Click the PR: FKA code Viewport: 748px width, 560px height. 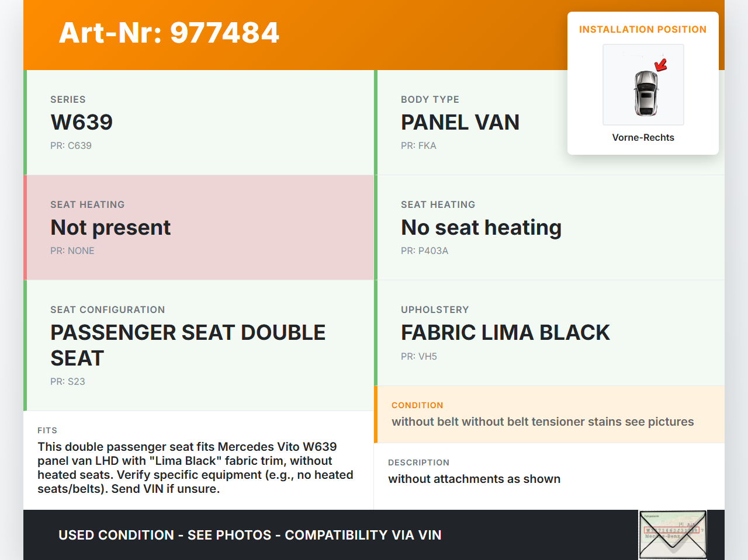pos(418,145)
